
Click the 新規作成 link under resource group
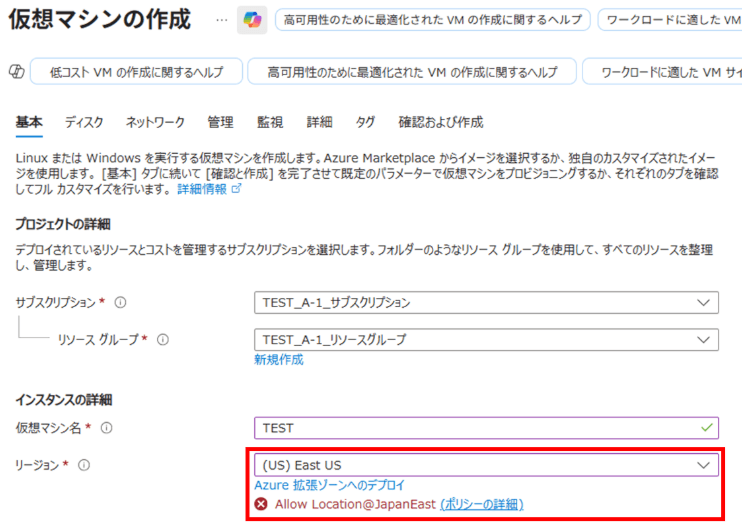(x=279, y=360)
